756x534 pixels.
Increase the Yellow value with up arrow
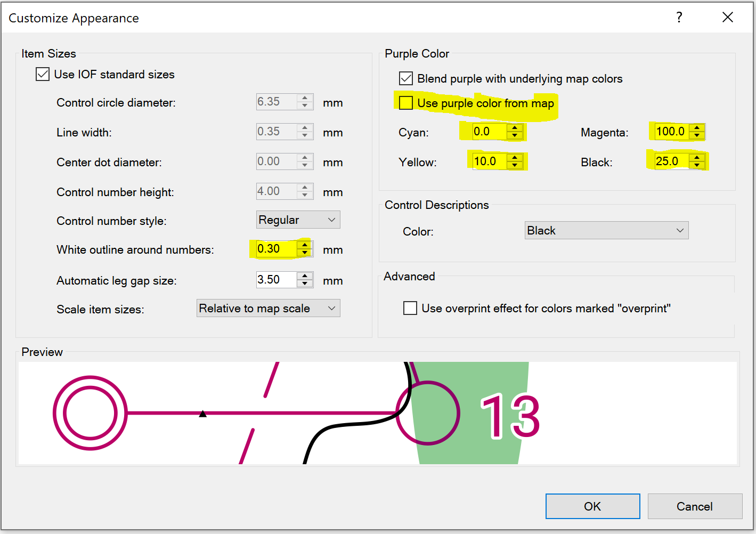pyautogui.click(x=515, y=158)
